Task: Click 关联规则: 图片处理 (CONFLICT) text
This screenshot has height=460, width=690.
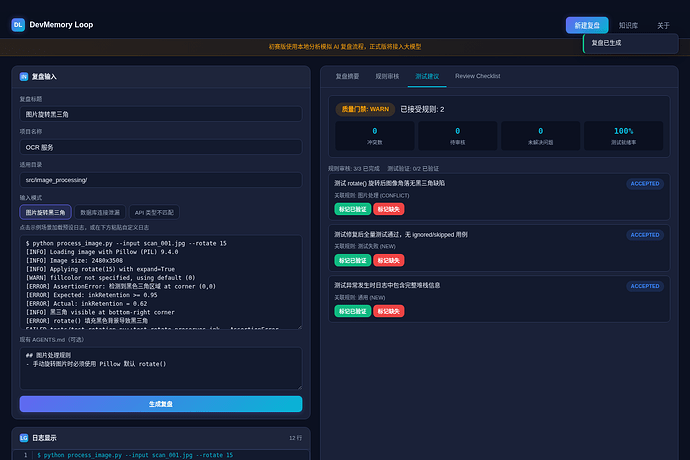Action: 371,195
